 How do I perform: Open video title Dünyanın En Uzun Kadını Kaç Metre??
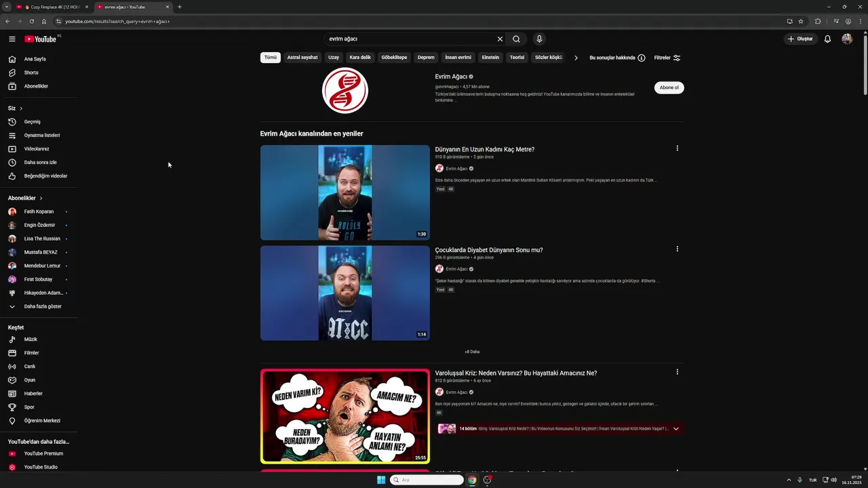pos(485,149)
